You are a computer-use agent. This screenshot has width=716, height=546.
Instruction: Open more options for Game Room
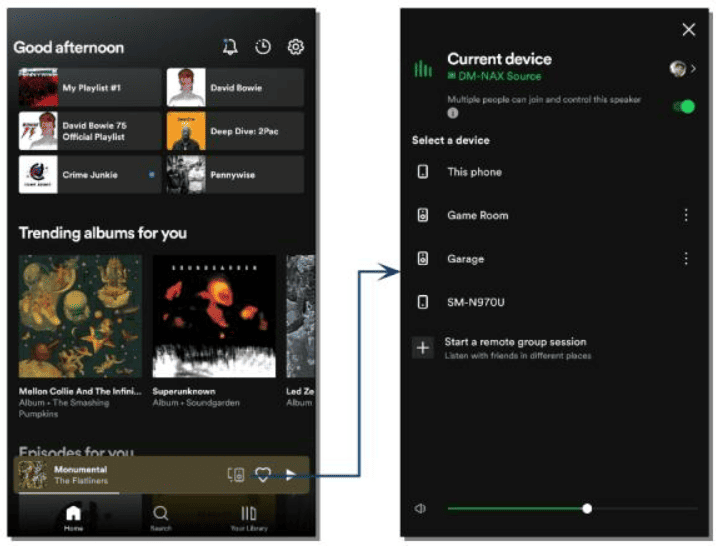pos(686,215)
